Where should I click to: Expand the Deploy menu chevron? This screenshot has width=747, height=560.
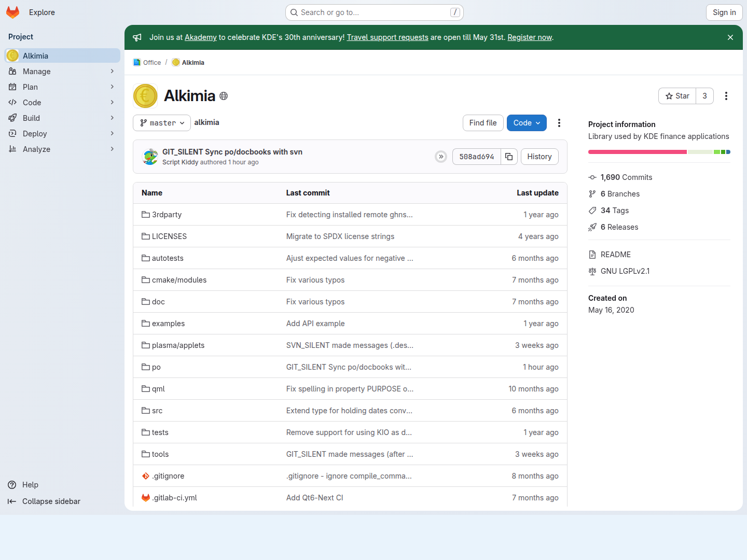point(112,133)
